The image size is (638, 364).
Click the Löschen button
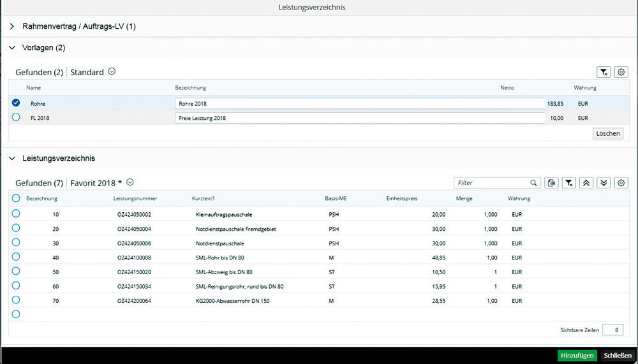(x=607, y=133)
